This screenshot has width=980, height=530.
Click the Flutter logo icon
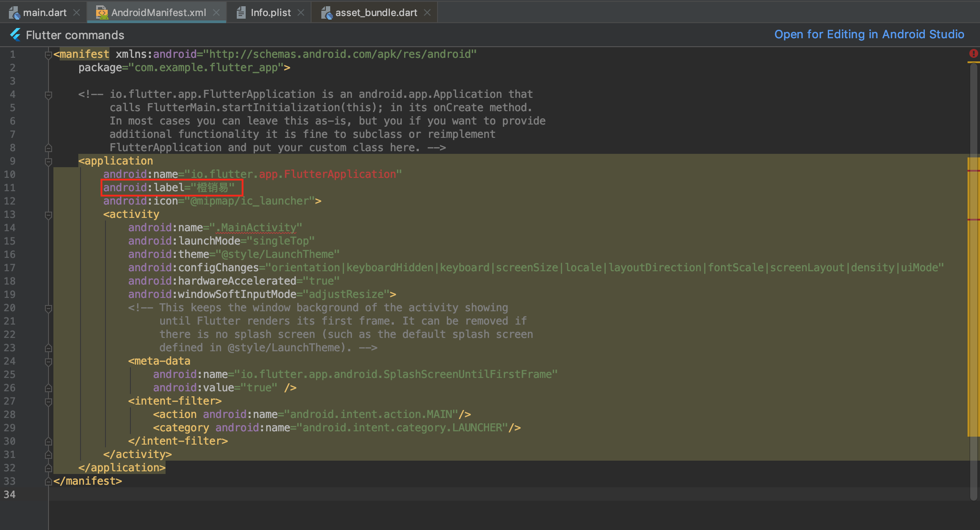[15, 35]
